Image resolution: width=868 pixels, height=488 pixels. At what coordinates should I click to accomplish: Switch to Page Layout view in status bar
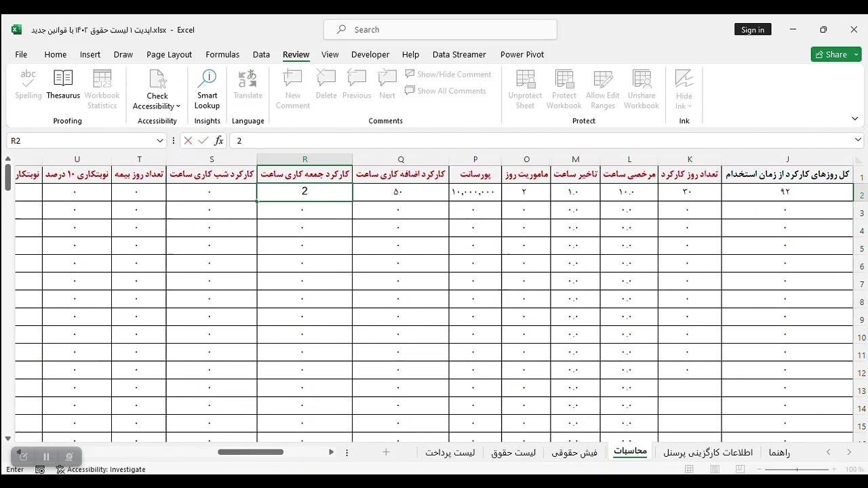pyautogui.click(x=715, y=469)
